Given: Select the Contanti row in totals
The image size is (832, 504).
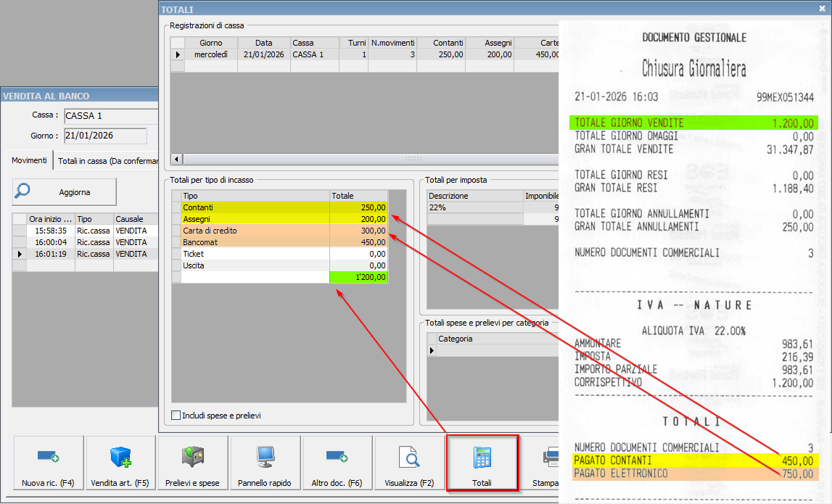Looking at the screenshot, I should click(255, 207).
